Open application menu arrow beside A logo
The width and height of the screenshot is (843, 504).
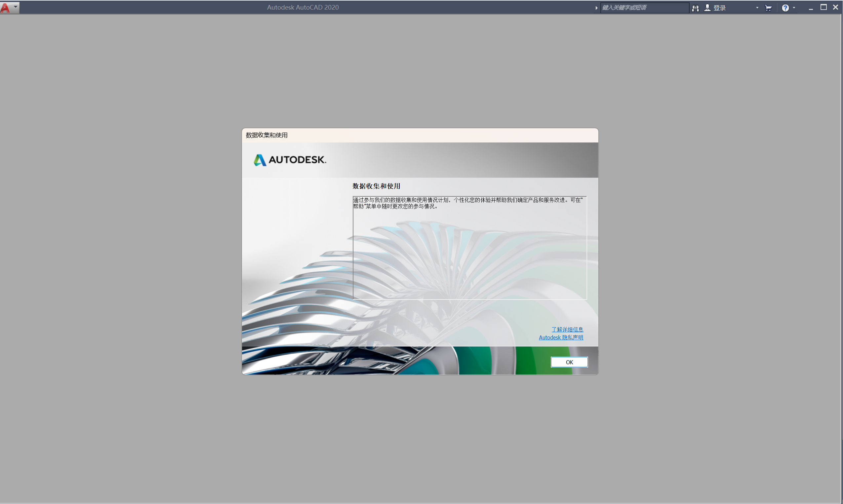point(15,7)
